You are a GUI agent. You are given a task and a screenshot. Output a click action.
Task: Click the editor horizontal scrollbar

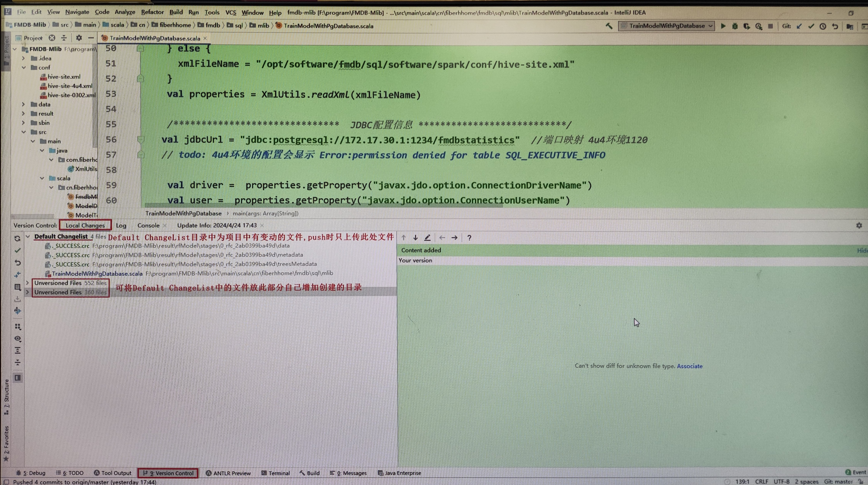point(323,205)
